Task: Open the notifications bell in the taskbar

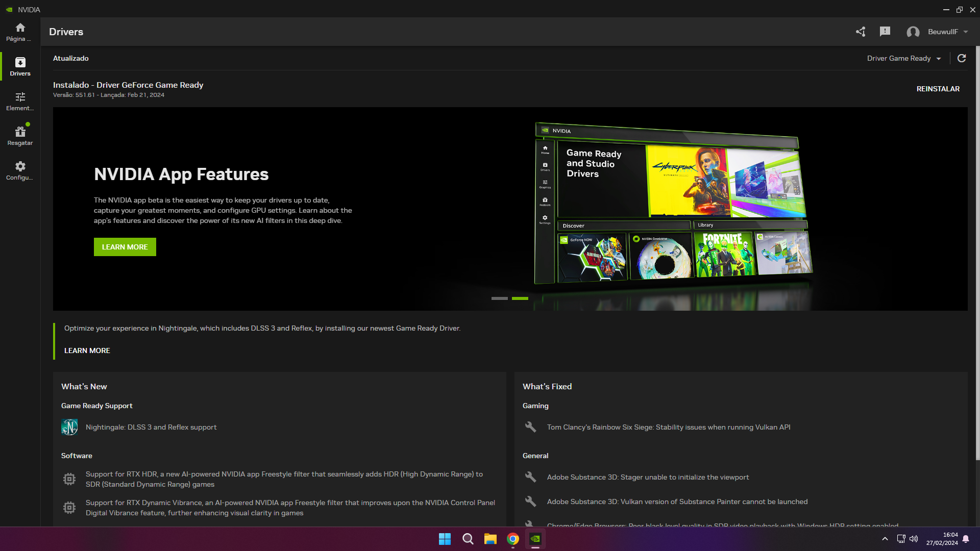Action: coord(966,539)
